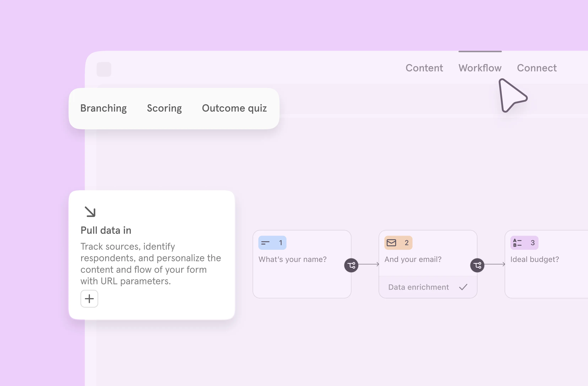
Task: Click the plus icon in Pull data in card
Action: click(x=89, y=299)
